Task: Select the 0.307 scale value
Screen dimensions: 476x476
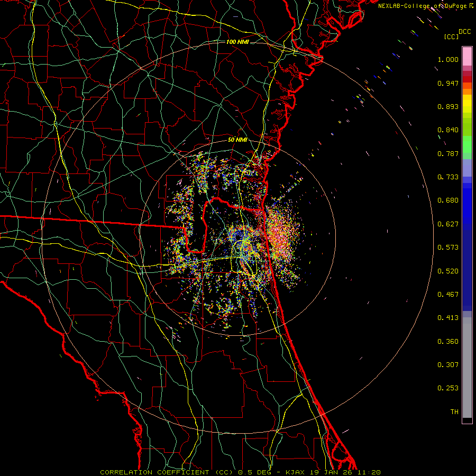Action: 448,365
